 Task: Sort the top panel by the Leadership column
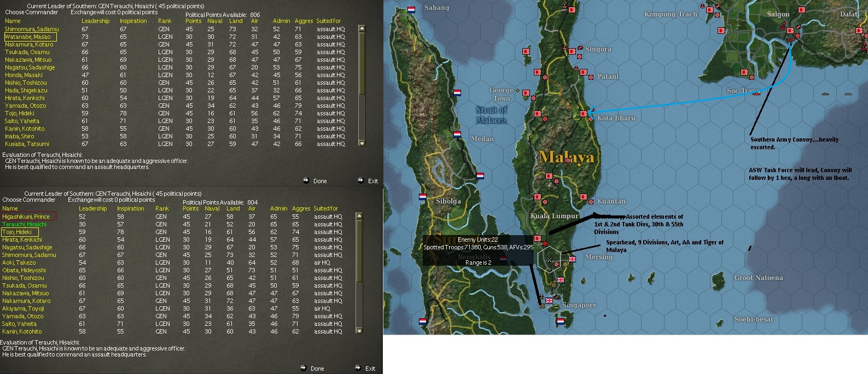coord(96,21)
